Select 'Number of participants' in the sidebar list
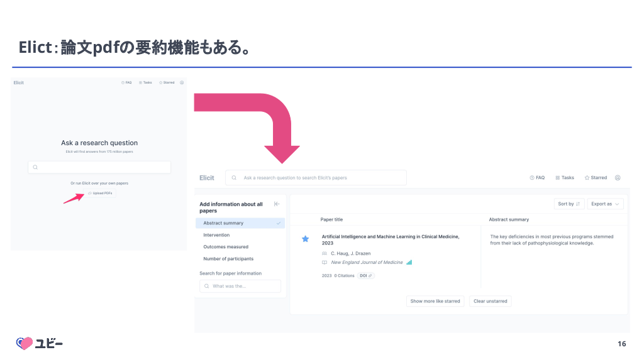Image resolution: width=644 pixels, height=362 pixels. [x=228, y=259]
